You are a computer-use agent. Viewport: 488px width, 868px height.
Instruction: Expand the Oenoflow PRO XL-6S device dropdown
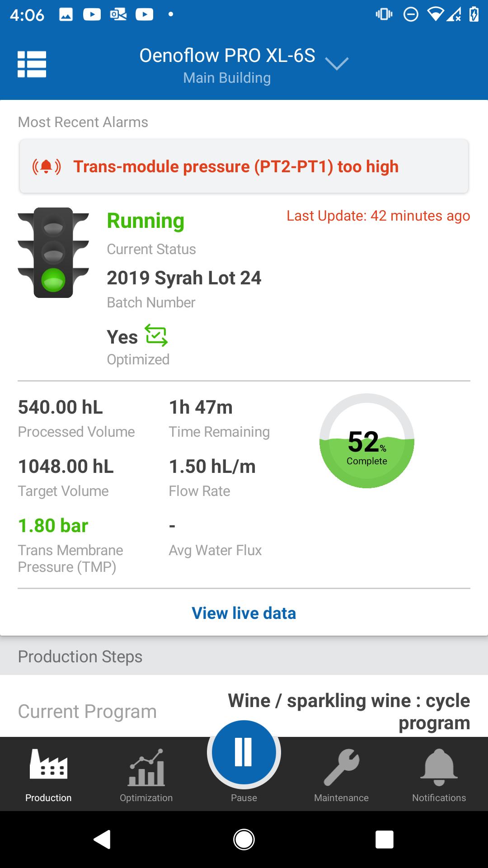click(337, 64)
